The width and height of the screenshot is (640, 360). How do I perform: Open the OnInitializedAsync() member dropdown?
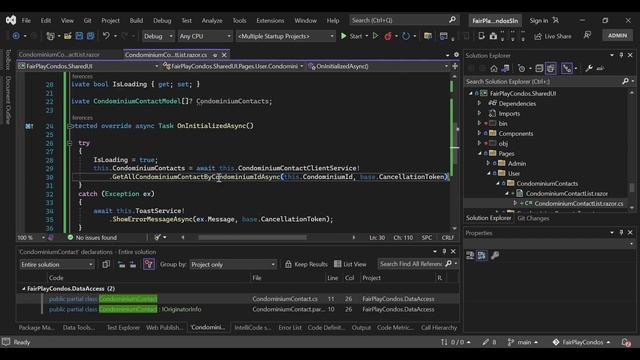378,66
